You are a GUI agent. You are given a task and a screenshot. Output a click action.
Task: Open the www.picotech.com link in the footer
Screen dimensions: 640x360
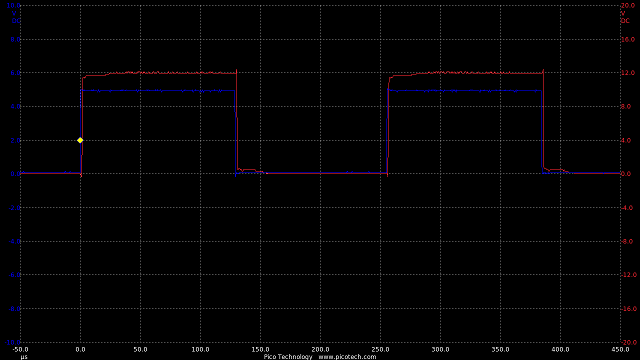click(x=347, y=357)
